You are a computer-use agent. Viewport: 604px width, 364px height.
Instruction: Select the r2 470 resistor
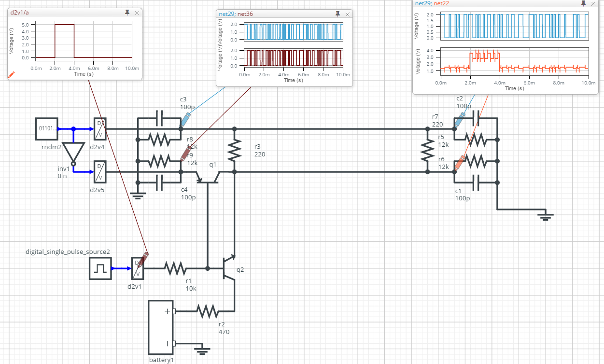(208, 311)
